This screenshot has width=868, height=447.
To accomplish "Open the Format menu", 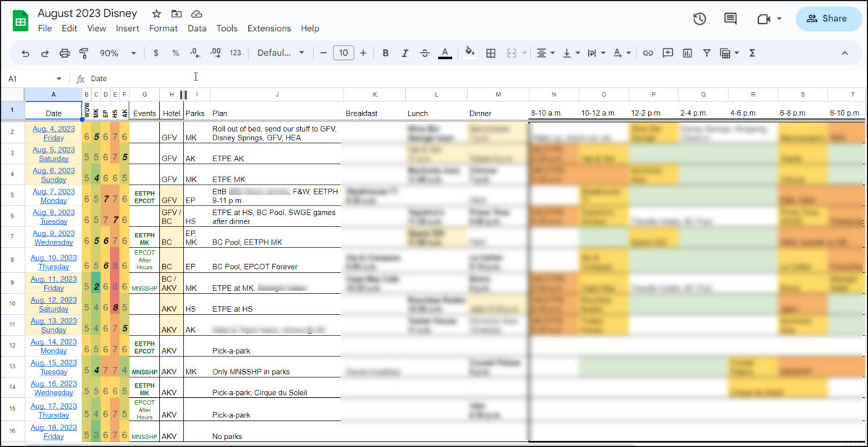I will (163, 28).
